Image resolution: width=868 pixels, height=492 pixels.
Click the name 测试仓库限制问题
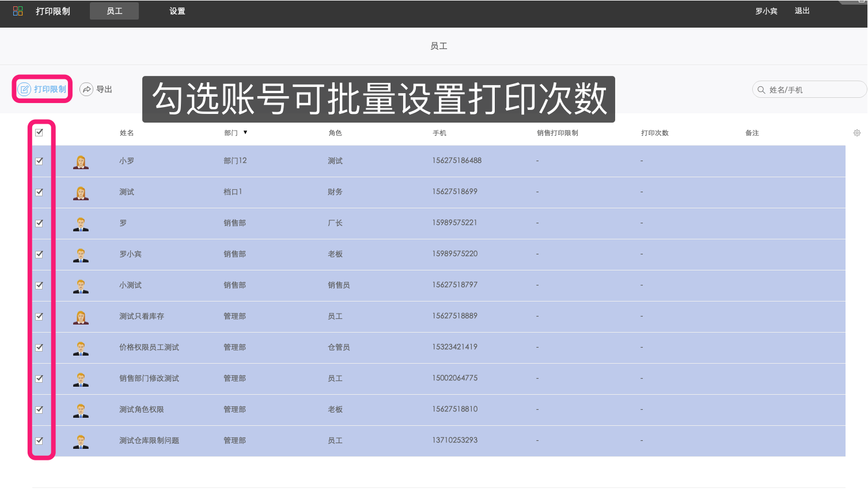pos(149,441)
